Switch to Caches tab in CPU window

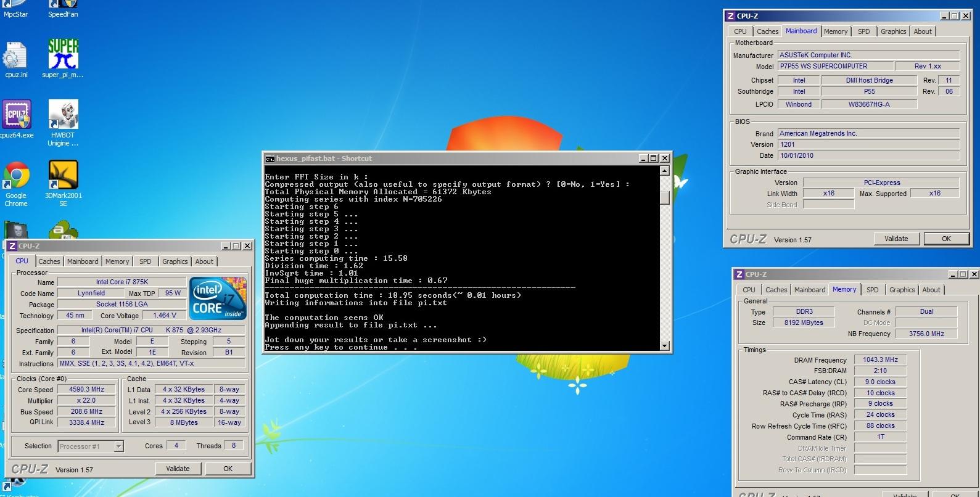(49, 261)
